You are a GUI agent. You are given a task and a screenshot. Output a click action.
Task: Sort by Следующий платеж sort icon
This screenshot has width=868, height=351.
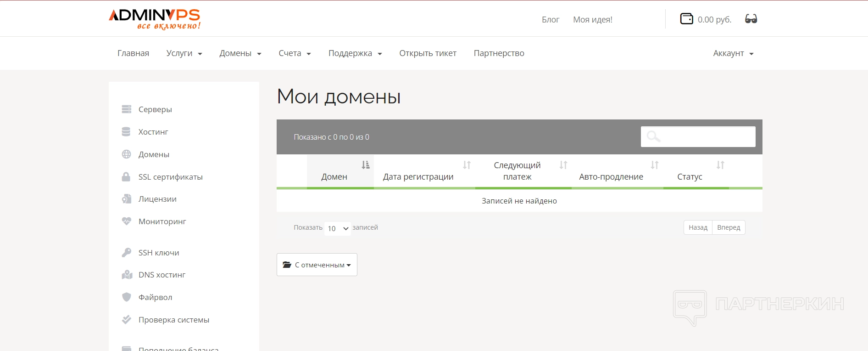563,165
